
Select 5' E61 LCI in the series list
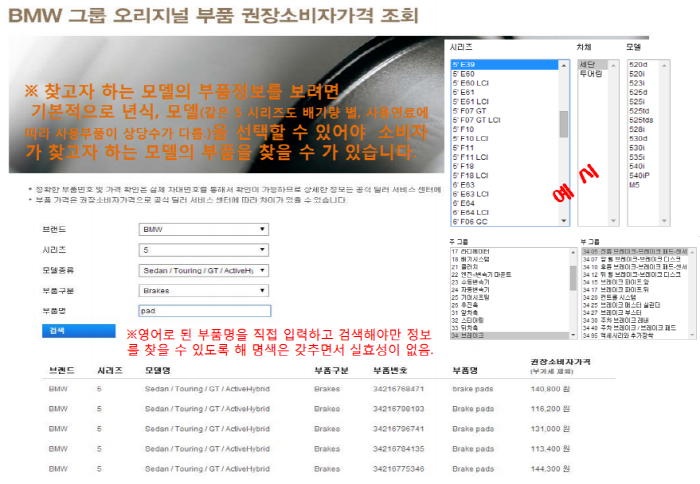pos(504,102)
